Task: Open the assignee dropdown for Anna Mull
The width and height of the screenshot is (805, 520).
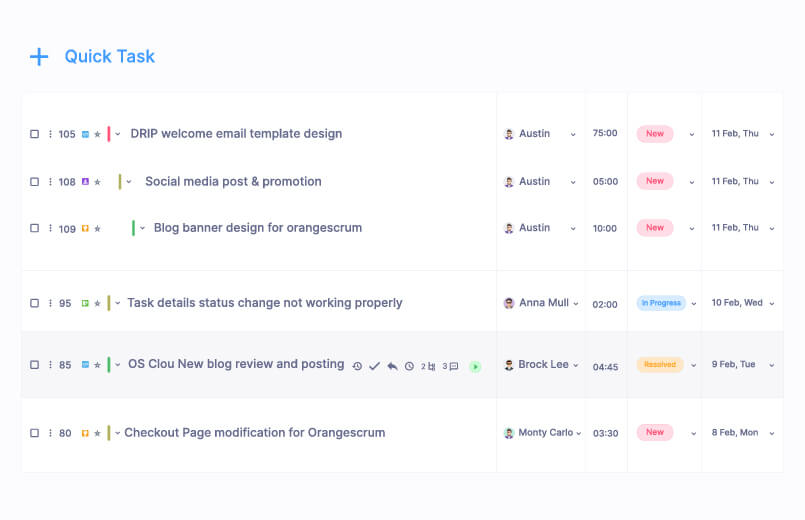Action: coord(577,303)
